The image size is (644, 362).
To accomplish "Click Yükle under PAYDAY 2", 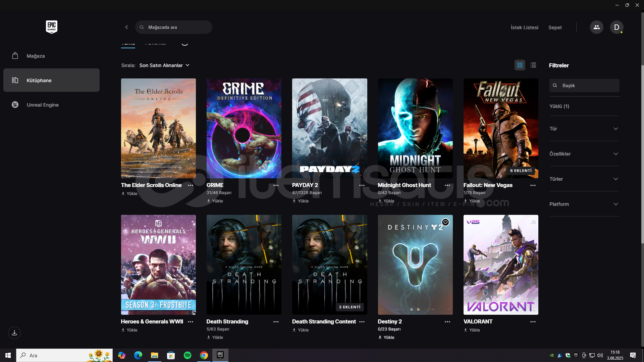I will point(301,201).
